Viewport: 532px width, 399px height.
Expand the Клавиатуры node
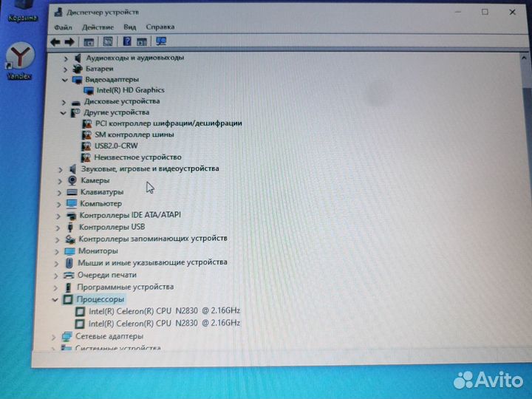pos(59,193)
